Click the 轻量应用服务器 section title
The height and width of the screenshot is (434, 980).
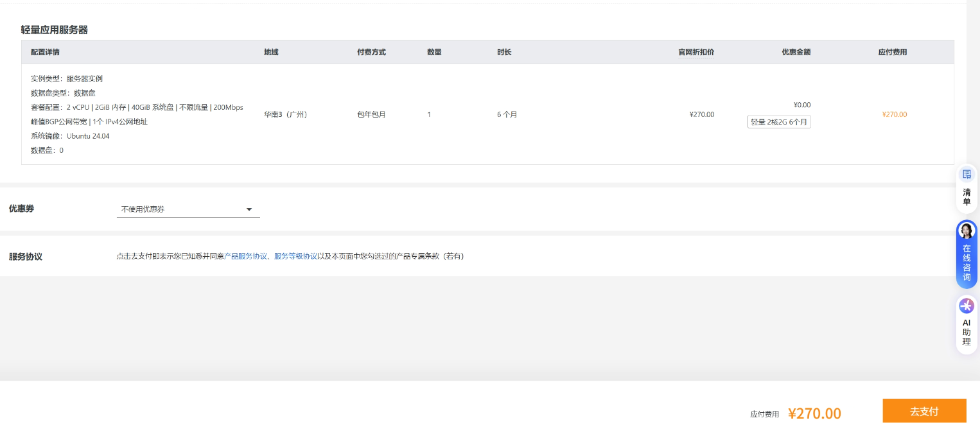coord(53,30)
